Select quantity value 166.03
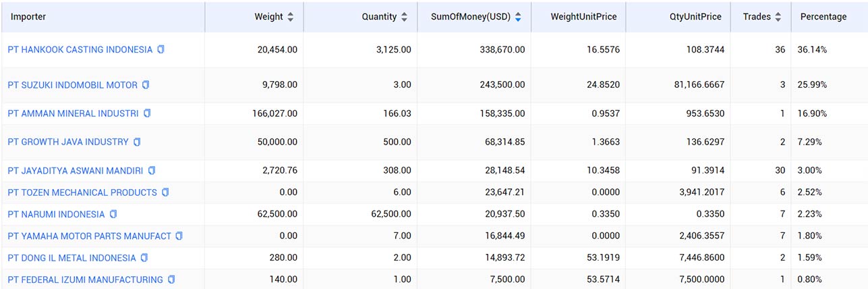The image size is (868, 289). pos(396,113)
